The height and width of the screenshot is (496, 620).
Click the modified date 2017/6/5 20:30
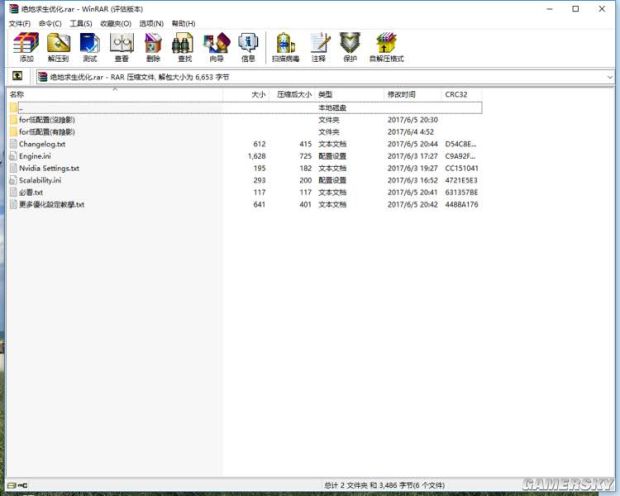[x=412, y=120]
